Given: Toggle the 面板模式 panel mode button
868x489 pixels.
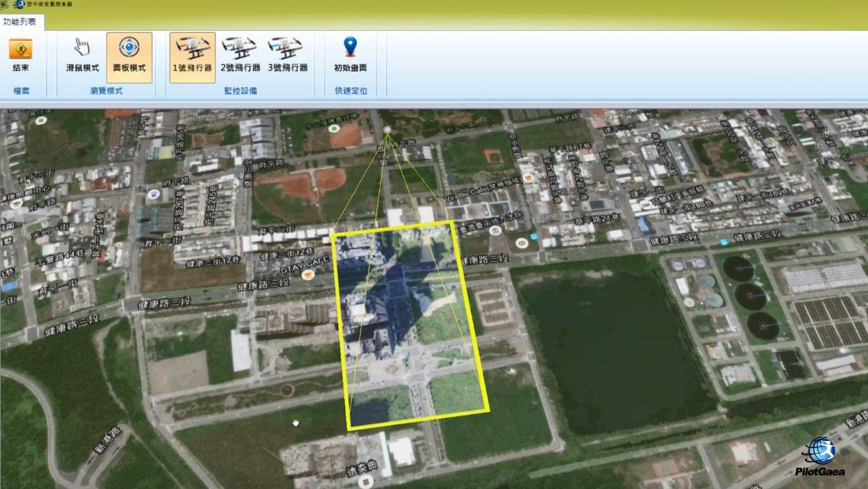Looking at the screenshot, I should (x=129, y=56).
